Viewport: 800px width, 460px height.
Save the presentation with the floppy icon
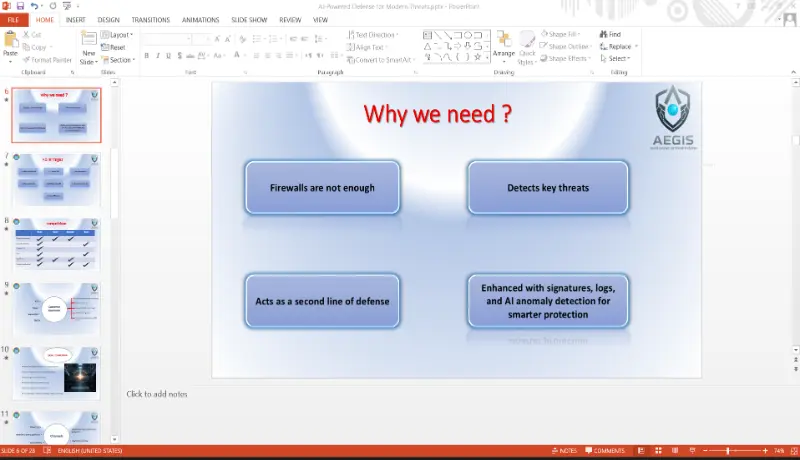point(20,6)
